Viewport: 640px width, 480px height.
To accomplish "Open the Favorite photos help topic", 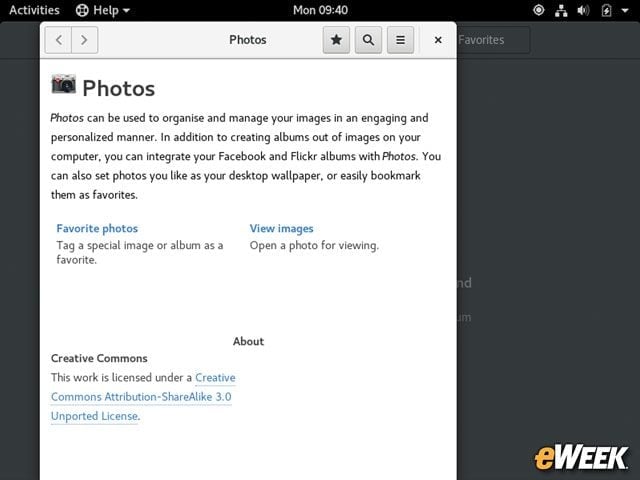I will tap(97, 229).
